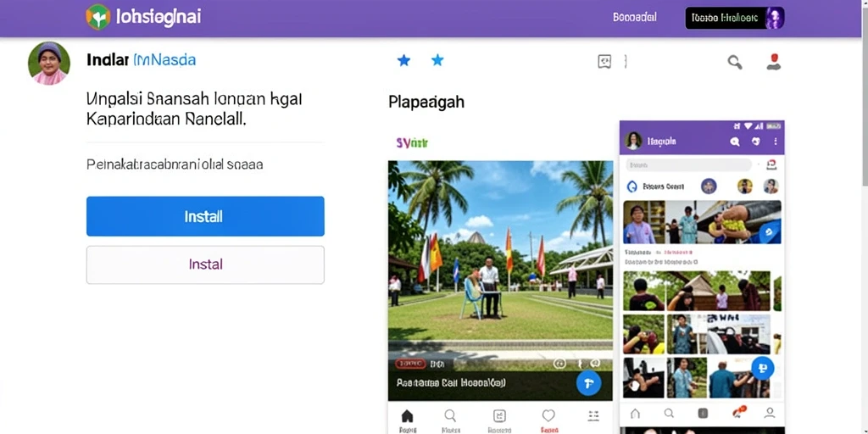
Task: Click the green shield logo in the header
Action: (x=98, y=17)
